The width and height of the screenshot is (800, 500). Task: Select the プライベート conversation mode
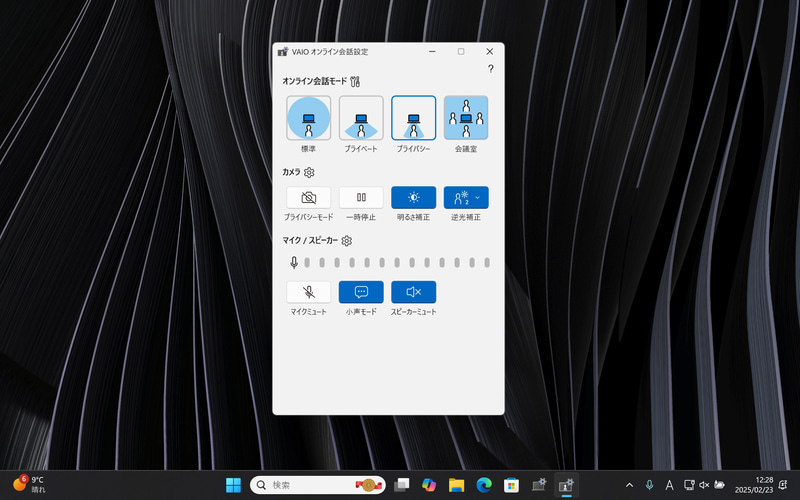coord(361,118)
